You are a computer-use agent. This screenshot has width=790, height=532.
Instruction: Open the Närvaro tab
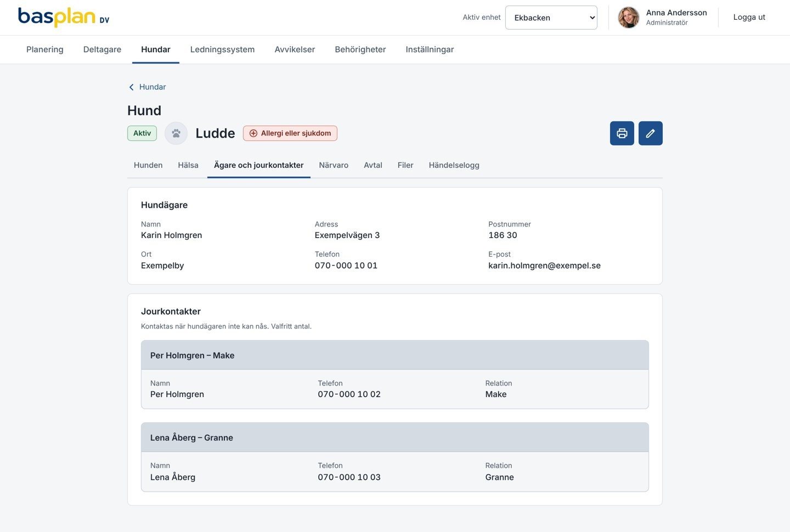click(x=334, y=165)
